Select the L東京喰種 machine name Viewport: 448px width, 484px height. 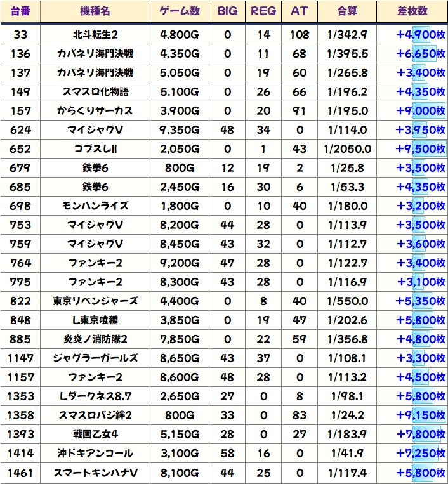pos(95,320)
